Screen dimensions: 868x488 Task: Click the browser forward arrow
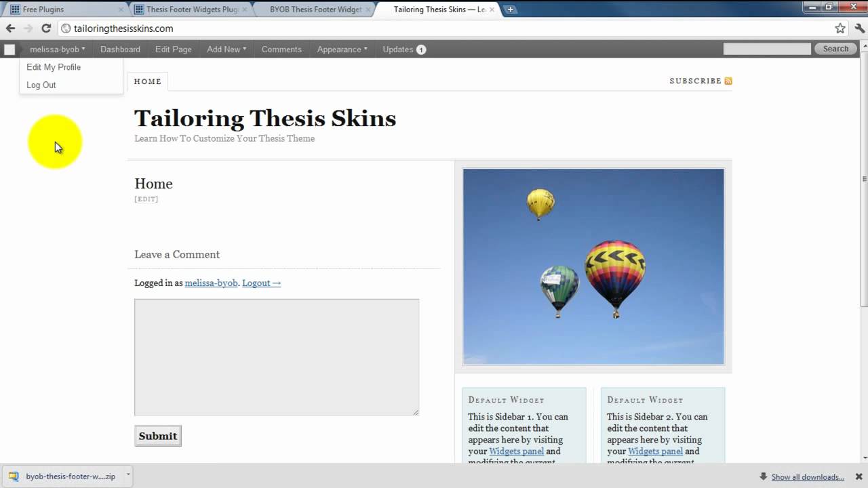pyautogui.click(x=28, y=28)
